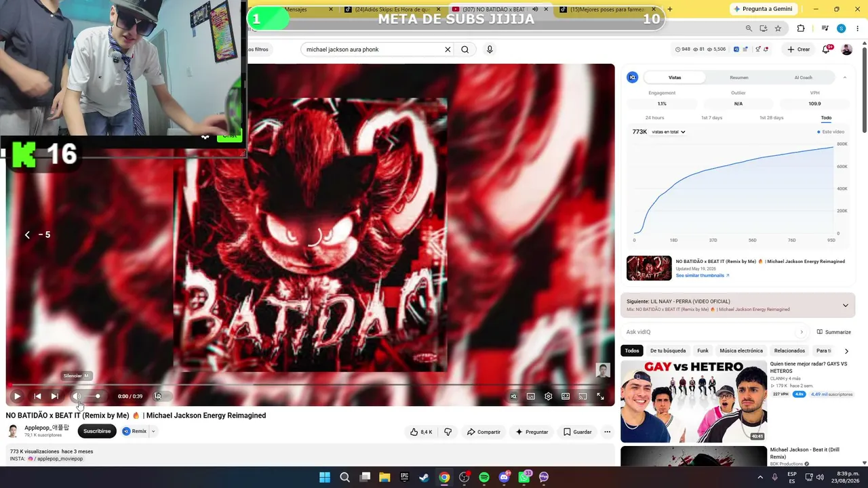Mute the video using the speaker icon
868x488 pixels.
76,396
